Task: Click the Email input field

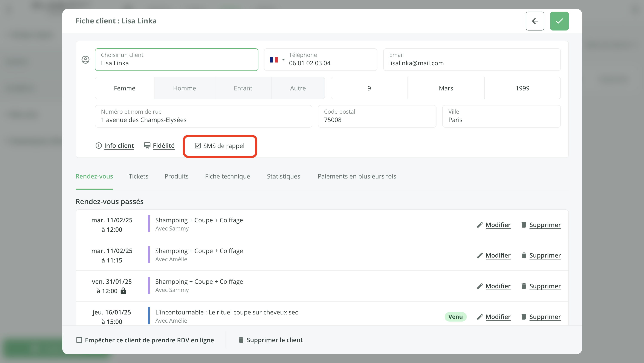Action: (472, 60)
